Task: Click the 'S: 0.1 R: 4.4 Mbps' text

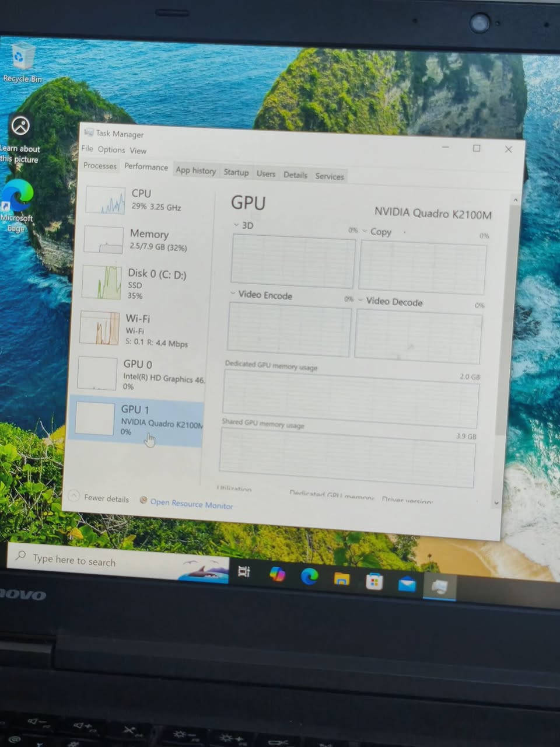Action: tap(156, 343)
